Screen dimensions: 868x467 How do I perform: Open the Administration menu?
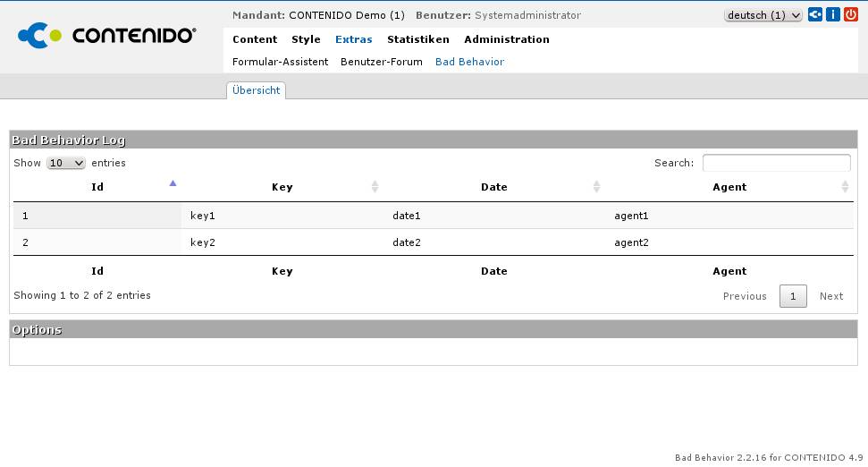click(x=506, y=39)
